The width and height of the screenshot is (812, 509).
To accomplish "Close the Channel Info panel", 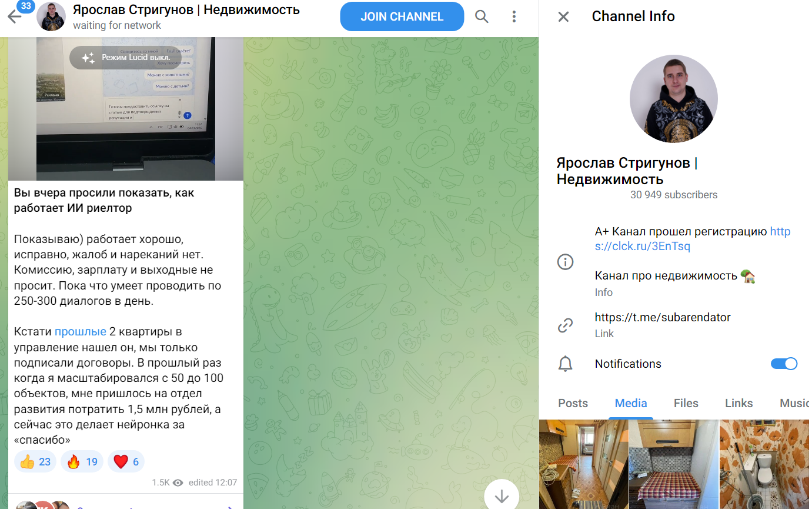I will 563,16.
